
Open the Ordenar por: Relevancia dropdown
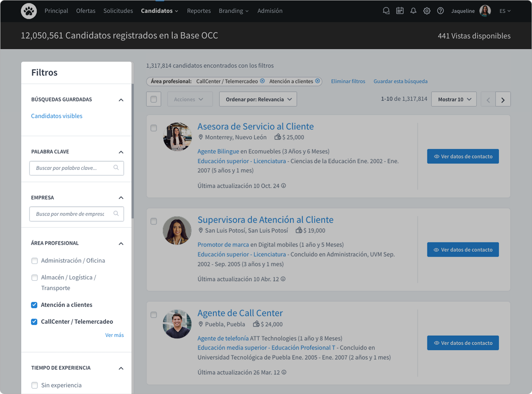tap(258, 100)
